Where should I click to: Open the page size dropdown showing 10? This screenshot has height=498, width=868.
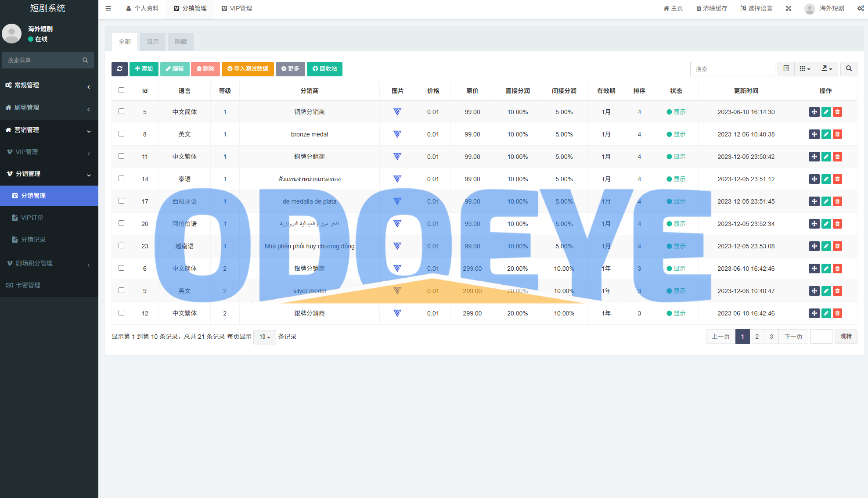264,337
